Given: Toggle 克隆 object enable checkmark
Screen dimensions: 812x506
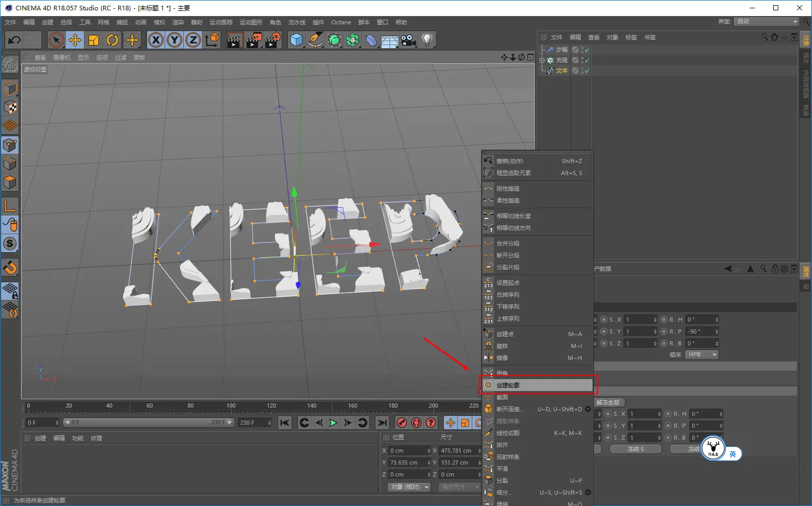Looking at the screenshot, I should [587, 60].
